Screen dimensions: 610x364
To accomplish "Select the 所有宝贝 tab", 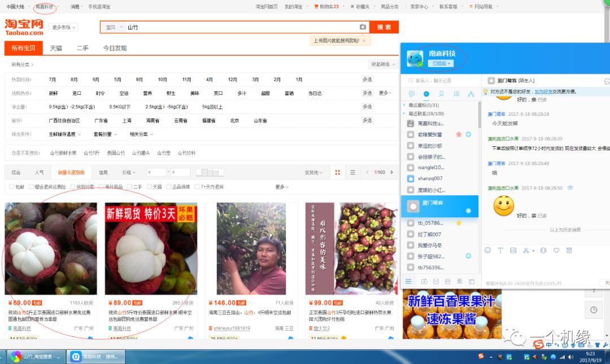I will [x=23, y=48].
